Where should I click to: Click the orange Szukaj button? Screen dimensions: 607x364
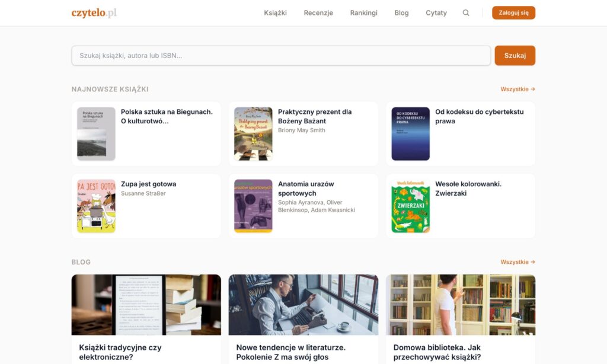(515, 56)
